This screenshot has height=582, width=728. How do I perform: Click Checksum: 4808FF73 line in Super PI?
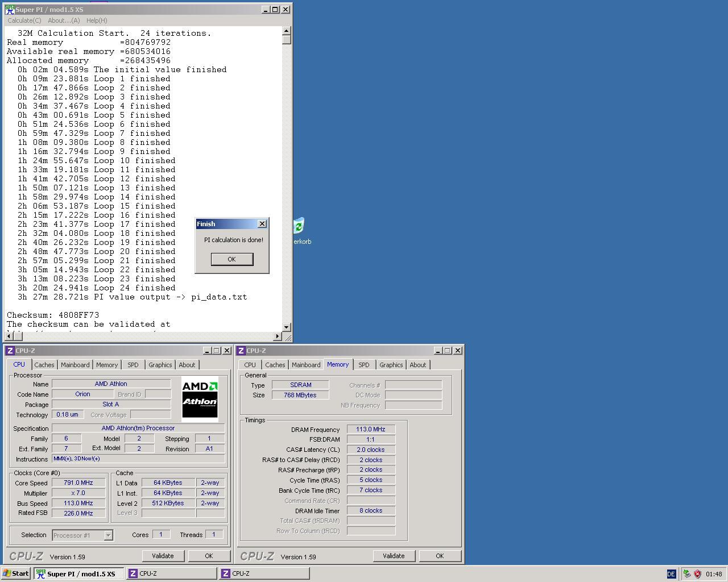[x=53, y=315]
